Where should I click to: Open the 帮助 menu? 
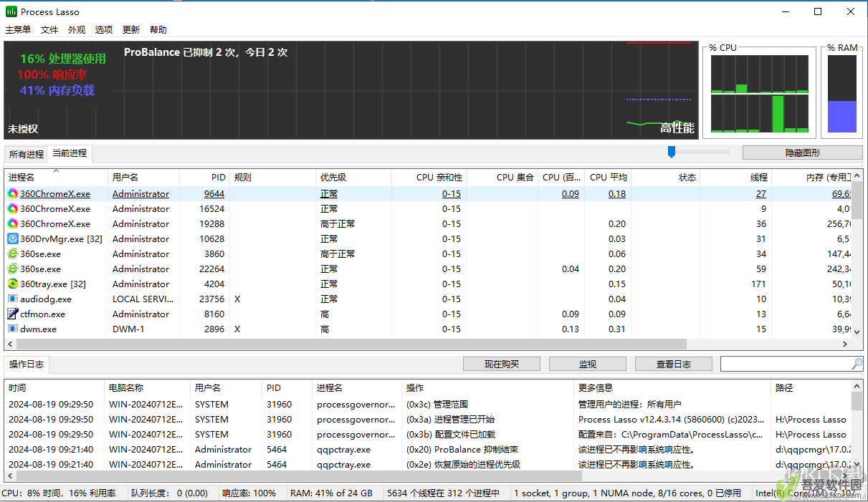click(158, 29)
